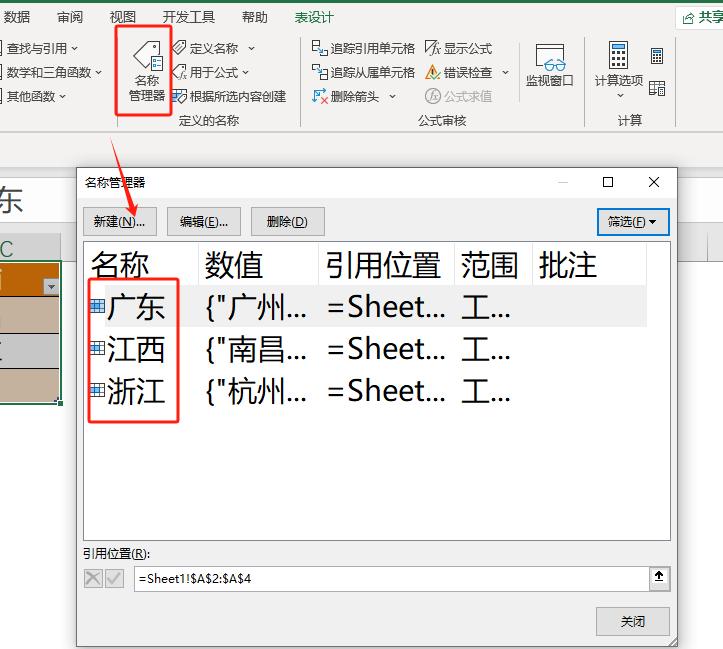Click Remove Arrows (删除箭头)

tap(345, 96)
